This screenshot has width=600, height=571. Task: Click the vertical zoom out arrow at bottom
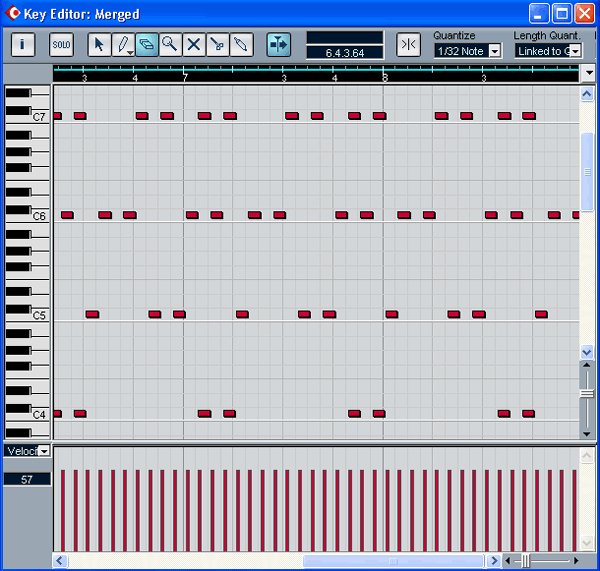[587, 434]
